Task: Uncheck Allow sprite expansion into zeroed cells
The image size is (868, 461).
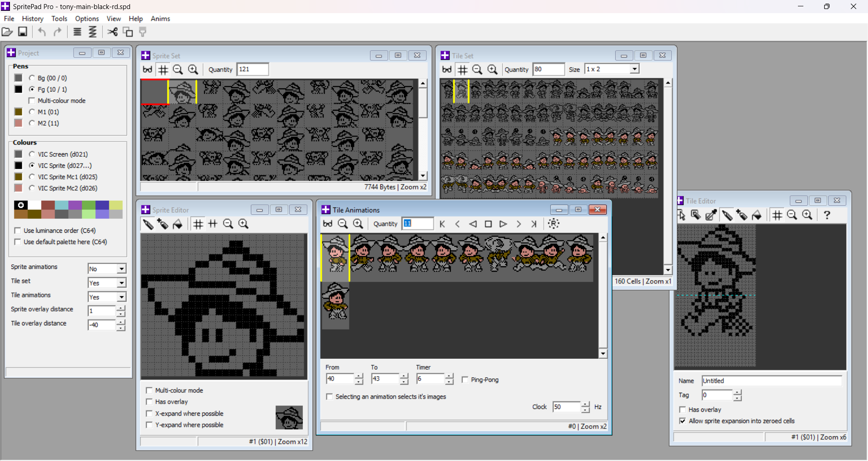Action: tap(683, 421)
